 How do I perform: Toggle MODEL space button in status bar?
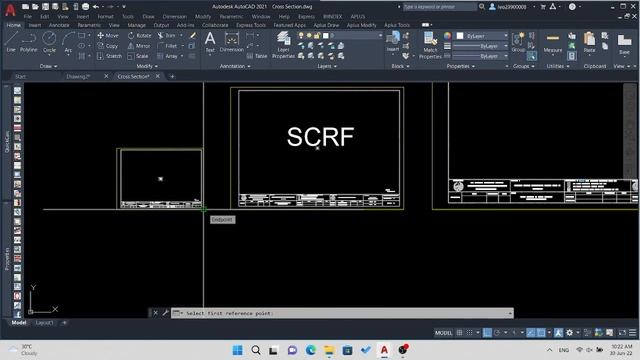[x=443, y=333]
